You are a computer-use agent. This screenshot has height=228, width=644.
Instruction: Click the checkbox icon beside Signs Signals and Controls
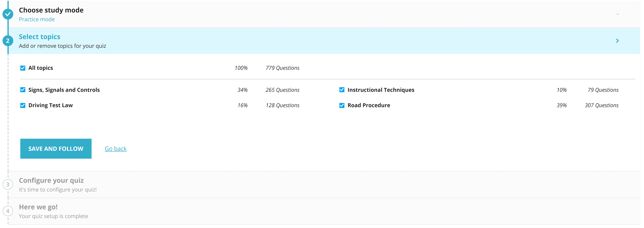click(23, 90)
